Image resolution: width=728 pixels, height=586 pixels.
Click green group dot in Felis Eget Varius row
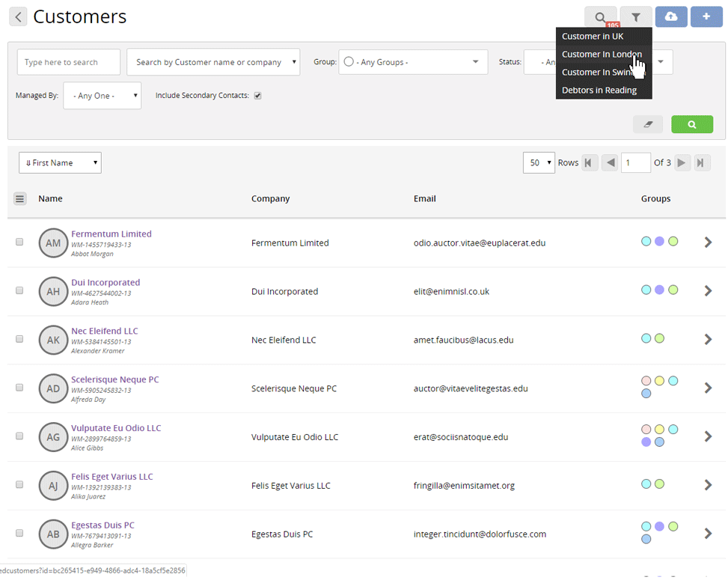[659, 484]
